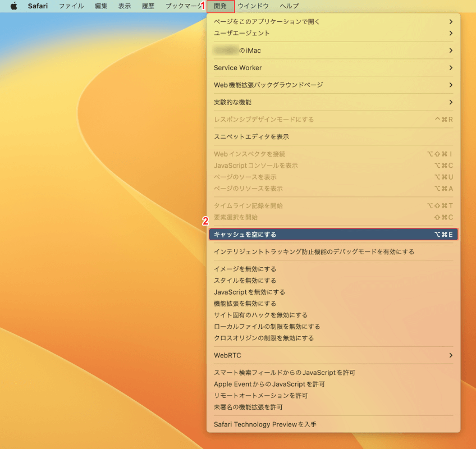The image size is (476, 449).
Task: Allow スマート検索フィールドからのJavaScript
Action: click(333, 373)
